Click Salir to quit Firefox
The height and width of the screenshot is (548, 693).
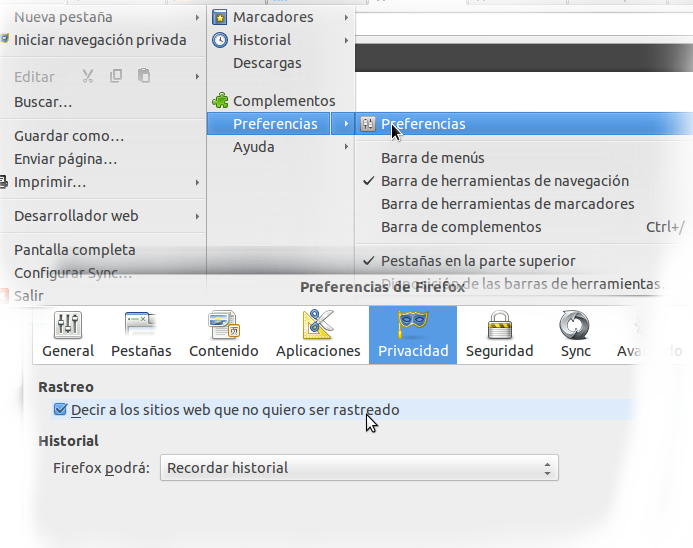coord(28,296)
